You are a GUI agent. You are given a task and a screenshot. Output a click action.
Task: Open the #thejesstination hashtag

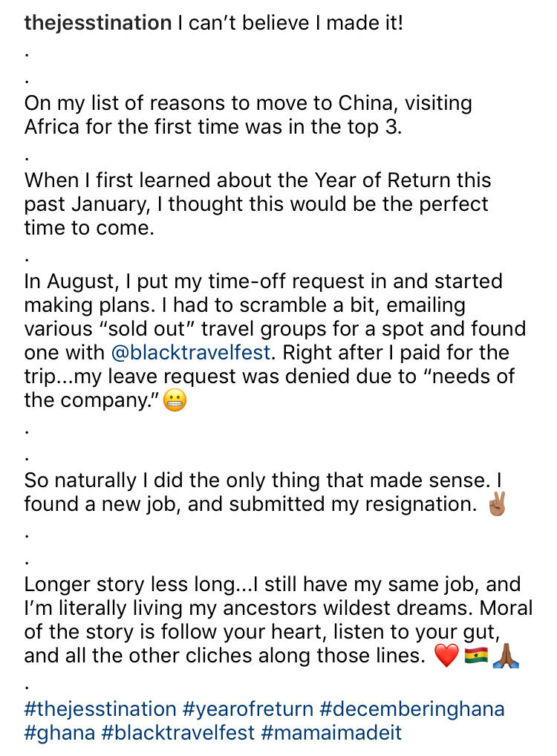(x=100, y=709)
